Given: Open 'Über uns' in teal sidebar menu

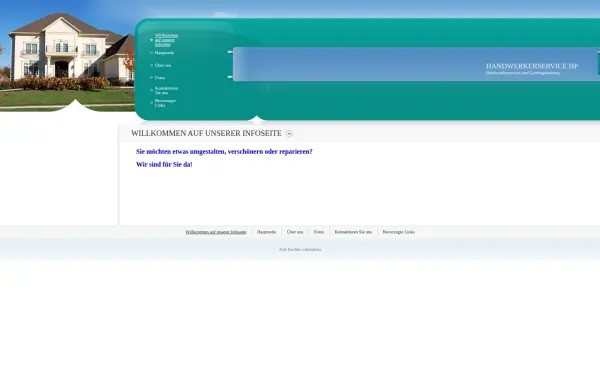Looking at the screenshot, I should pos(163,65).
